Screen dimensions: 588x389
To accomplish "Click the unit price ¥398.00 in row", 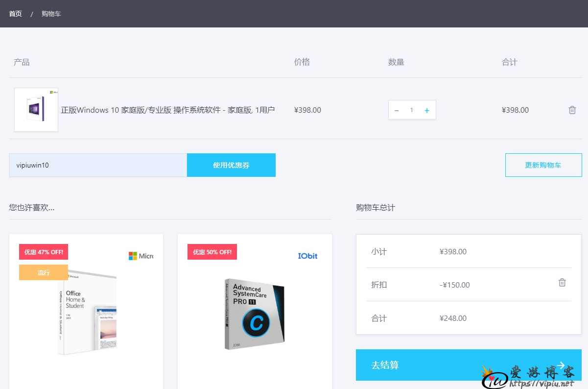I will (x=307, y=110).
